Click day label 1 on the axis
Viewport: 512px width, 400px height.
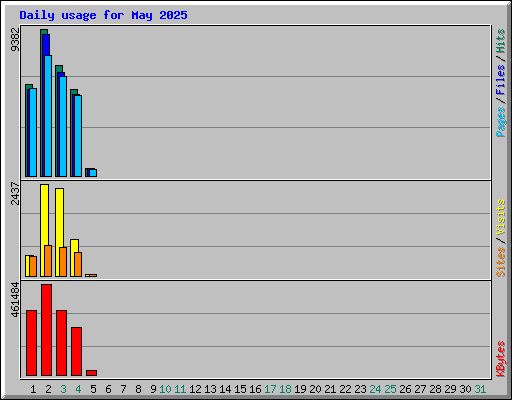[33, 389]
